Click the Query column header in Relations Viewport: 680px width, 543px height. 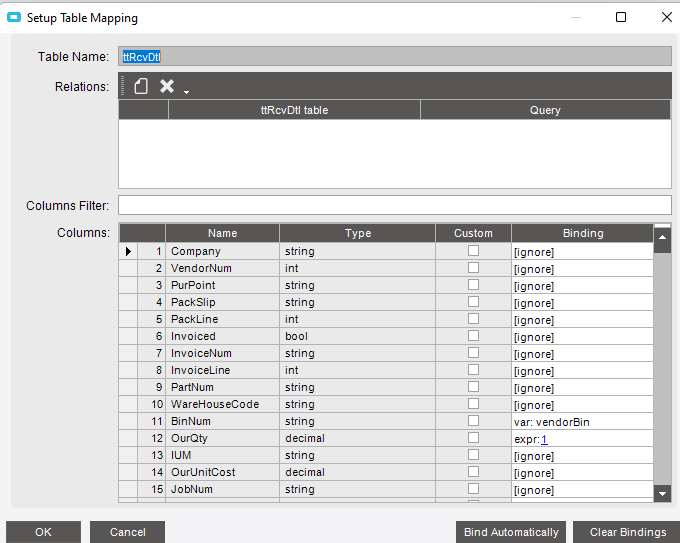pyautogui.click(x=545, y=110)
